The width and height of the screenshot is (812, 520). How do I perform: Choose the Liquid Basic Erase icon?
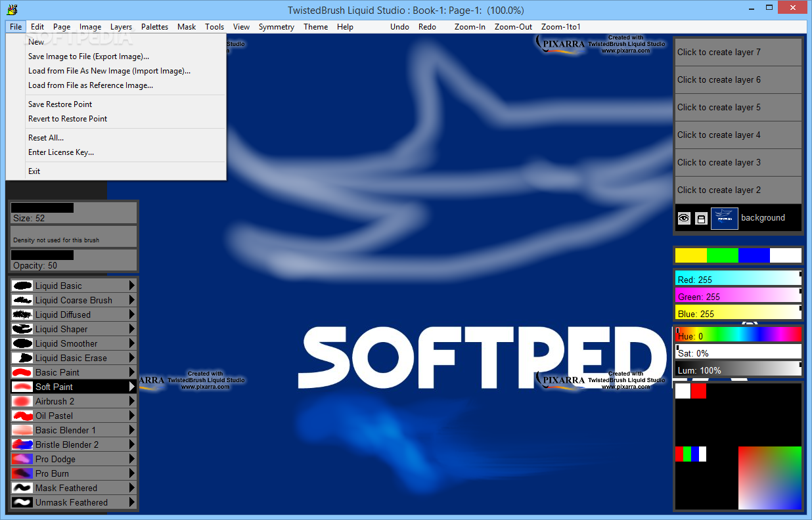(22, 358)
